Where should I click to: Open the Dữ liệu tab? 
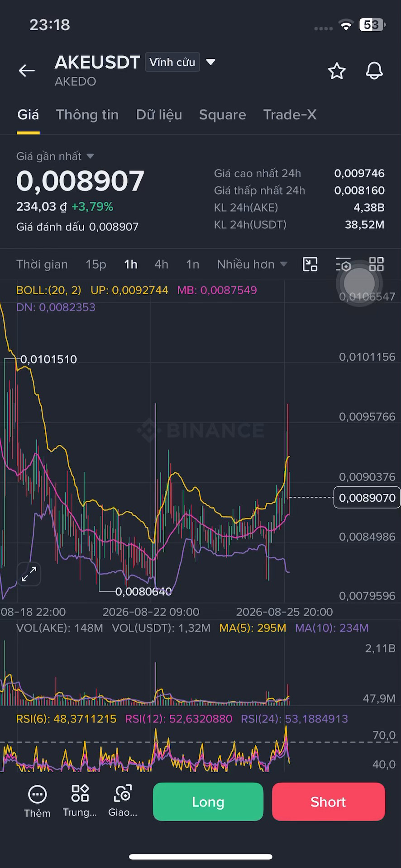point(159,115)
